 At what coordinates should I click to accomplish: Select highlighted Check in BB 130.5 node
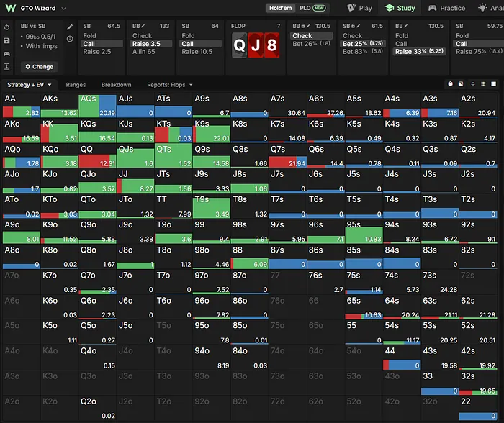[x=311, y=36]
